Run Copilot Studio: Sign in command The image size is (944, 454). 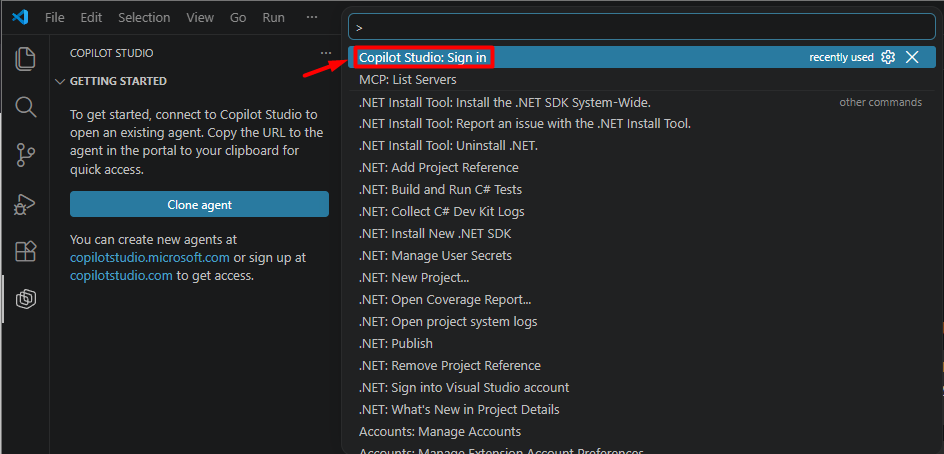(642, 57)
